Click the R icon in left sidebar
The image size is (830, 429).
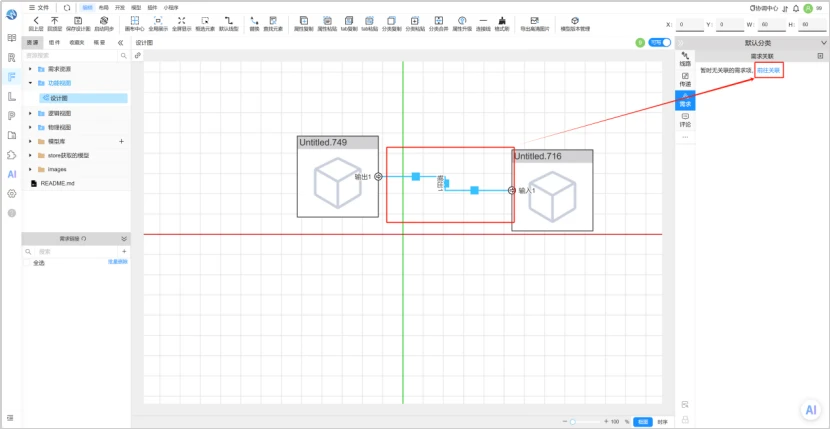coord(12,57)
